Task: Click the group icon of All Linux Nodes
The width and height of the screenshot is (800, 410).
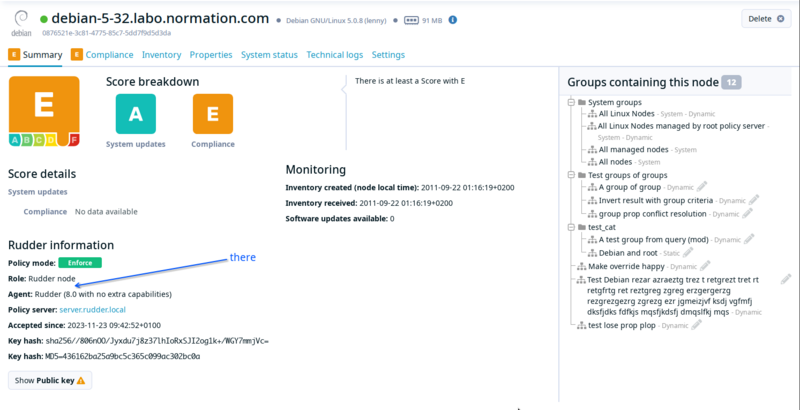Action: pyautogui.click(x=592, y=114)
